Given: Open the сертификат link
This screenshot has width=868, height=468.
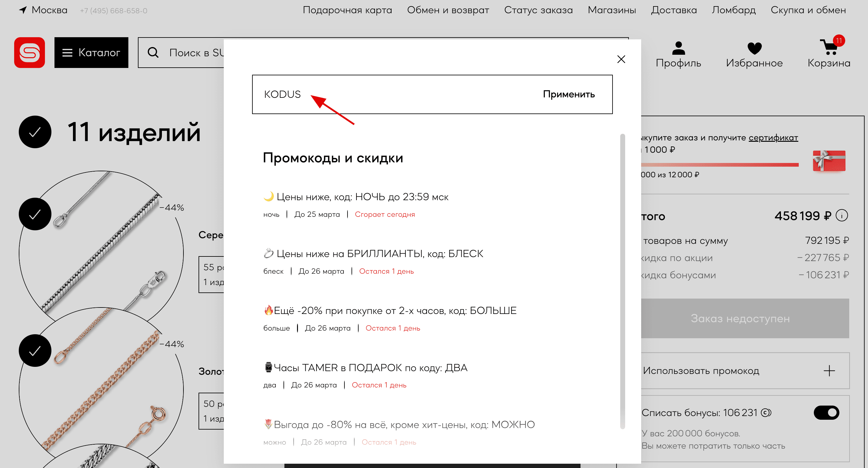Looking at the screenshot, I should click(x=773, y=137).
